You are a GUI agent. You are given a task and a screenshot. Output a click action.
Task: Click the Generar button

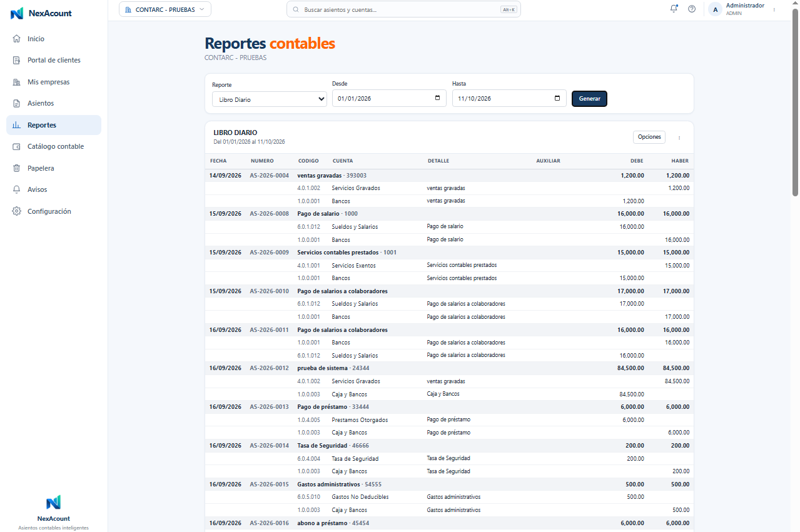(589, 99)
